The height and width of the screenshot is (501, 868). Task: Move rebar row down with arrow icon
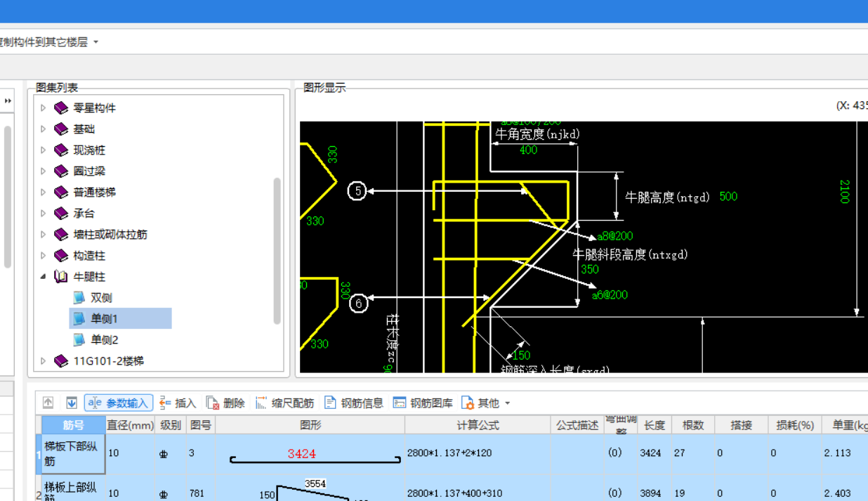click(72, 403)
